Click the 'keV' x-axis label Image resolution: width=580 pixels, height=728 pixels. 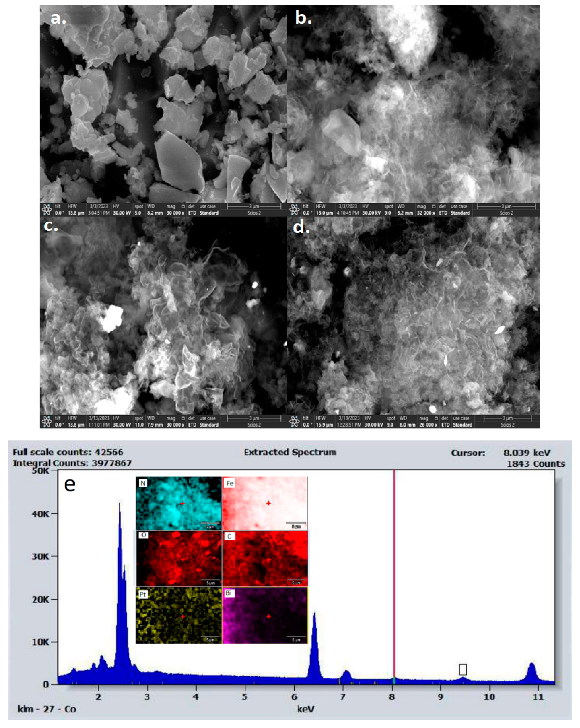tap(306, 709)
